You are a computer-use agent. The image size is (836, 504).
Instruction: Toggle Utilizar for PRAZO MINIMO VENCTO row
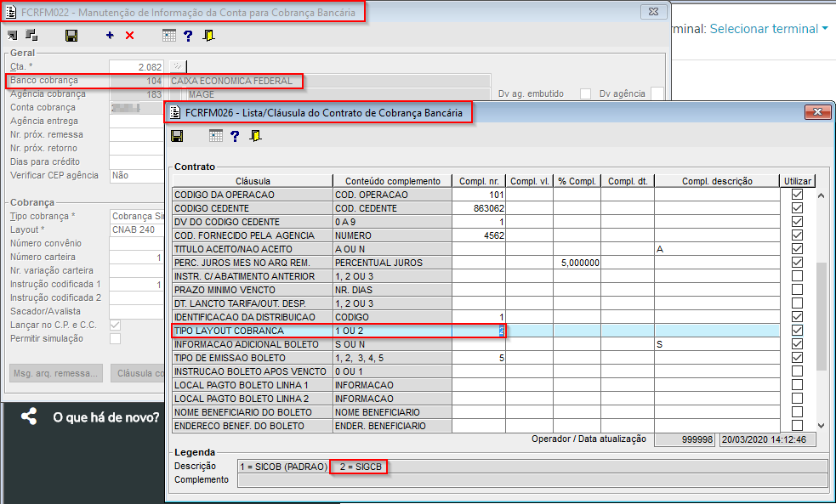pyautogui.click(x=797, y=290)
